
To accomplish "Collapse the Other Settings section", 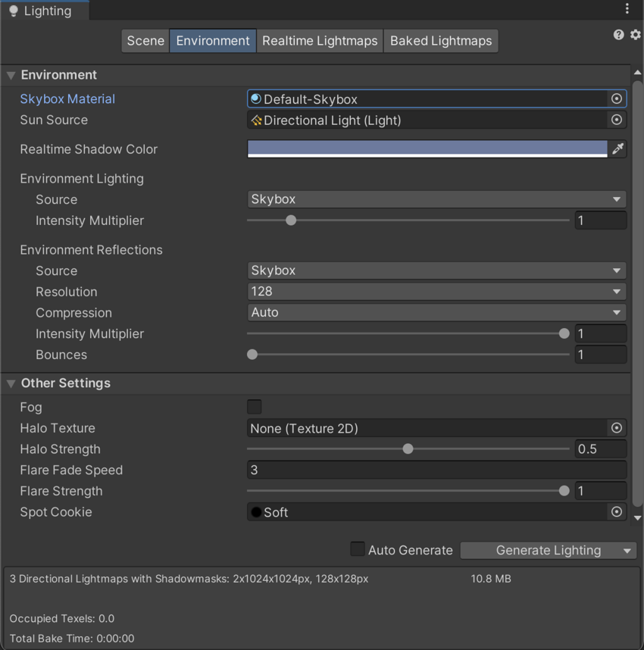I will point(11,384).
